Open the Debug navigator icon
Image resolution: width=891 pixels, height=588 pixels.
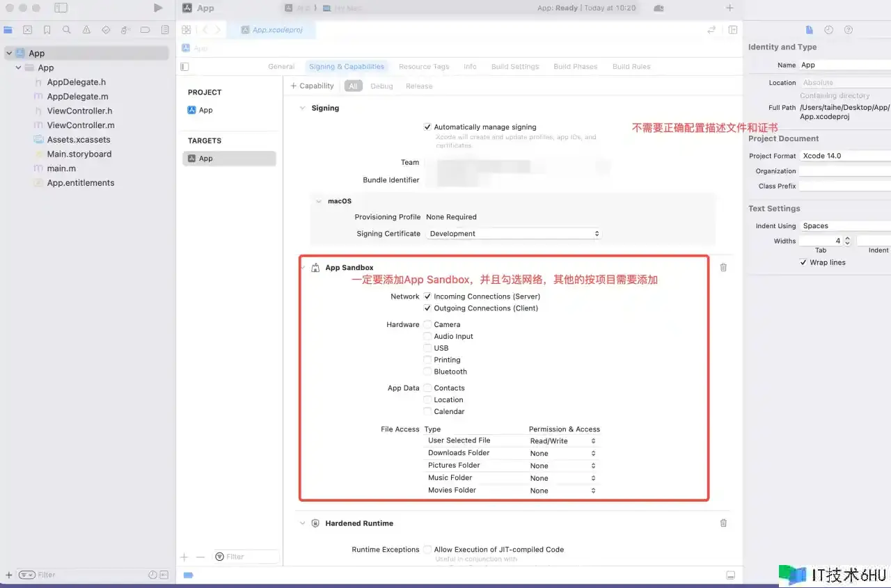pyautogui.click(x=125, y=30)
